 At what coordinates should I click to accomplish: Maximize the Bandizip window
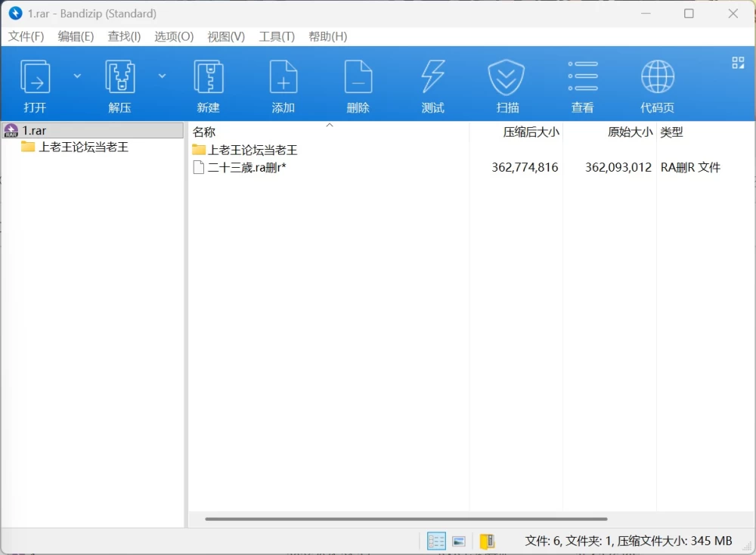689,14
